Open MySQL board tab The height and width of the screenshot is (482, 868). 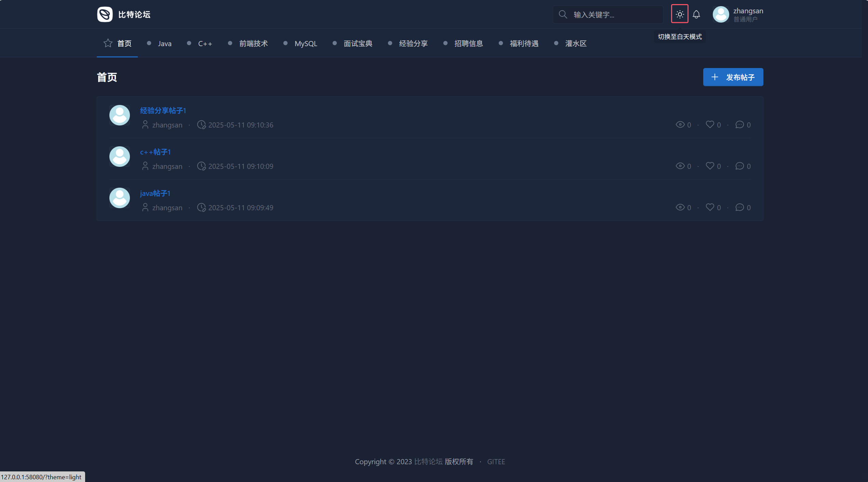(306, 44)
